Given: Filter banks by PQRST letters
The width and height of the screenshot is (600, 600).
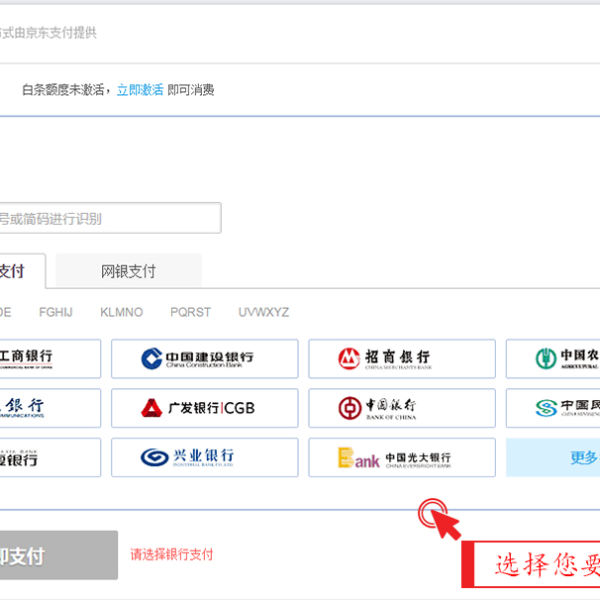Looking at the screenshot, I should click(190, 312).
